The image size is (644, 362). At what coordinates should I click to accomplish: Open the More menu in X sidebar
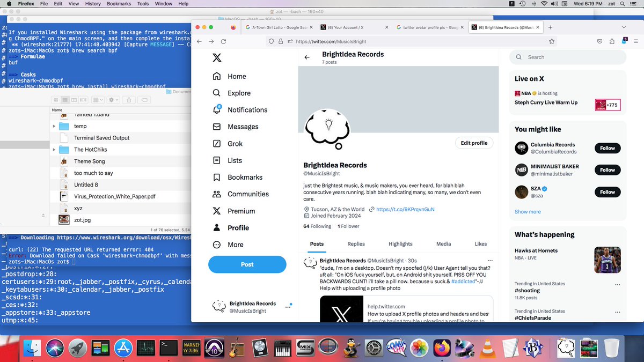coord(228,245)
